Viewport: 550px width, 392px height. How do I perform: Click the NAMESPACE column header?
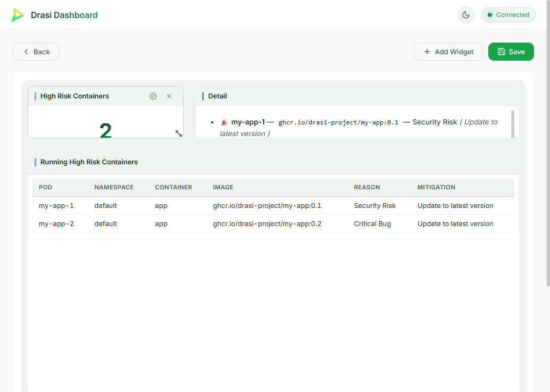tap(114, 187)
